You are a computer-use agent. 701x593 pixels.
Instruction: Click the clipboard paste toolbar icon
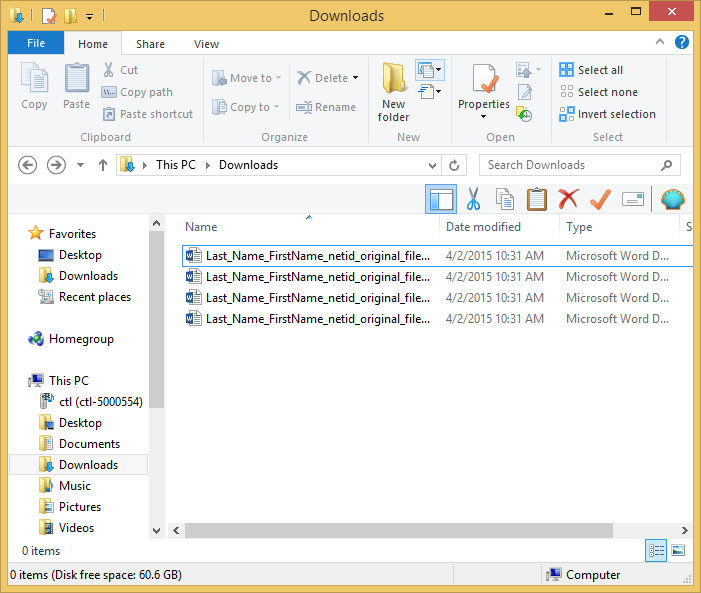point(536,199)
